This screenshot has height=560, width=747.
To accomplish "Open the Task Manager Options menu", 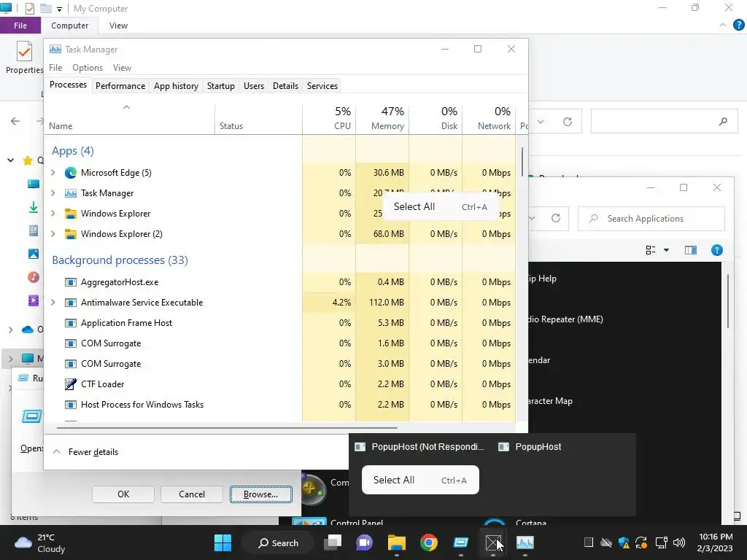I will [x=88, y=68].
